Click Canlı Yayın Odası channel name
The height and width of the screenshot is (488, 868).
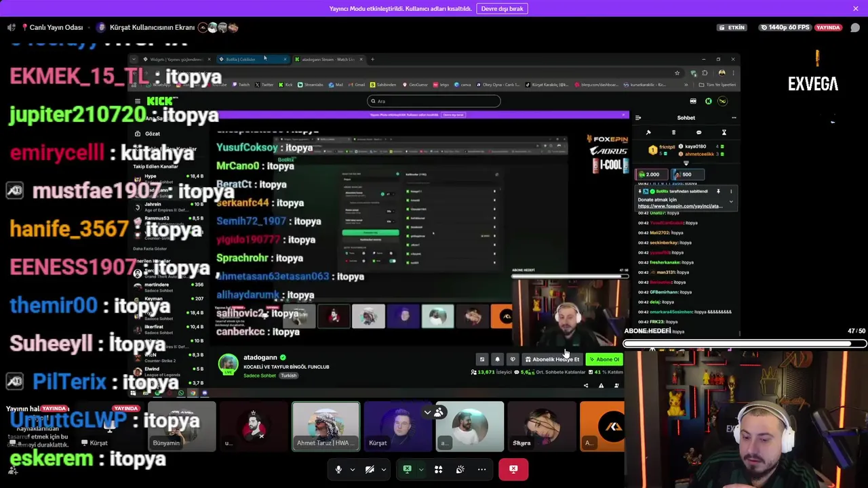pyautogui.click(x=56, y=28)
